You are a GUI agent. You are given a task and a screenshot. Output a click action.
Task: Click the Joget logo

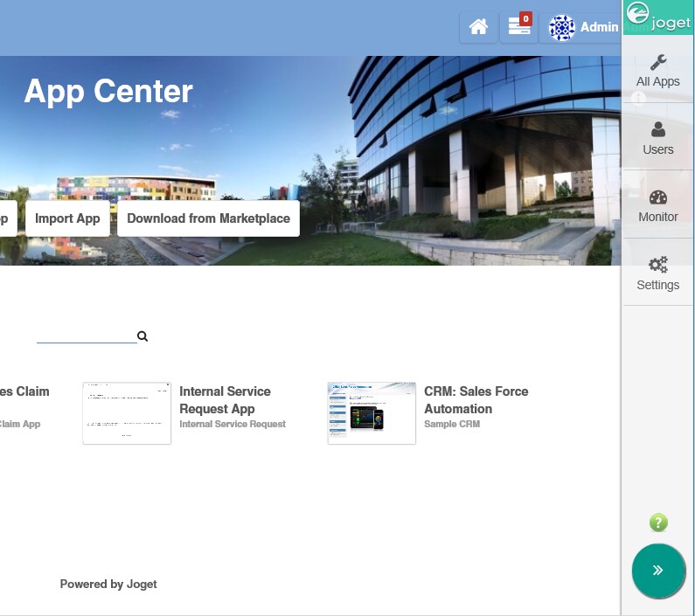point(658,18)
